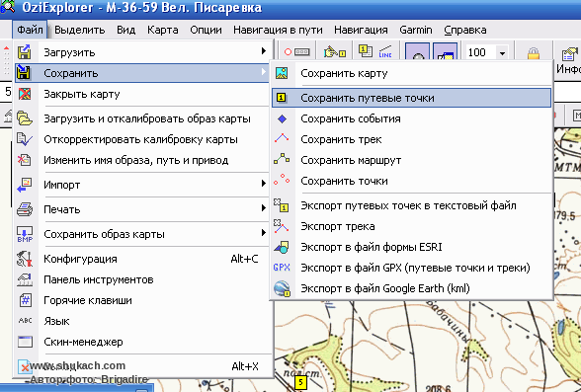
Task: Click the yellow waypoint 5 marker on map
Action: [300, 382]
